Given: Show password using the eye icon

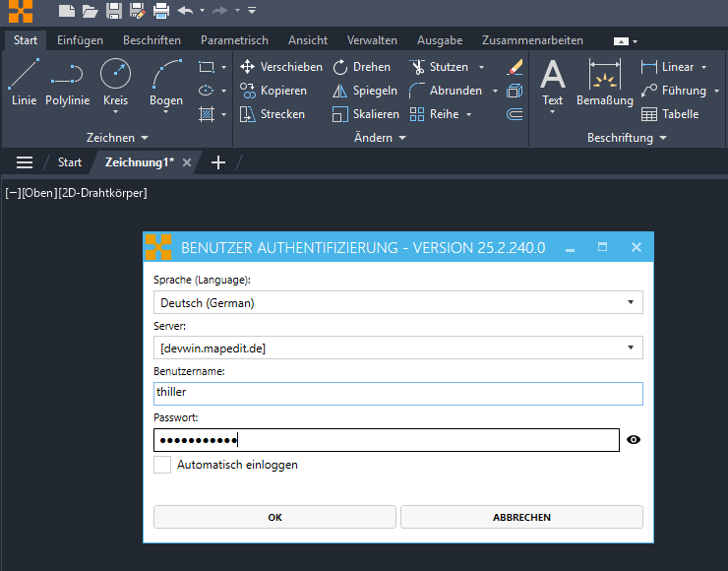Looking at the screenshot, I should 634,440.
